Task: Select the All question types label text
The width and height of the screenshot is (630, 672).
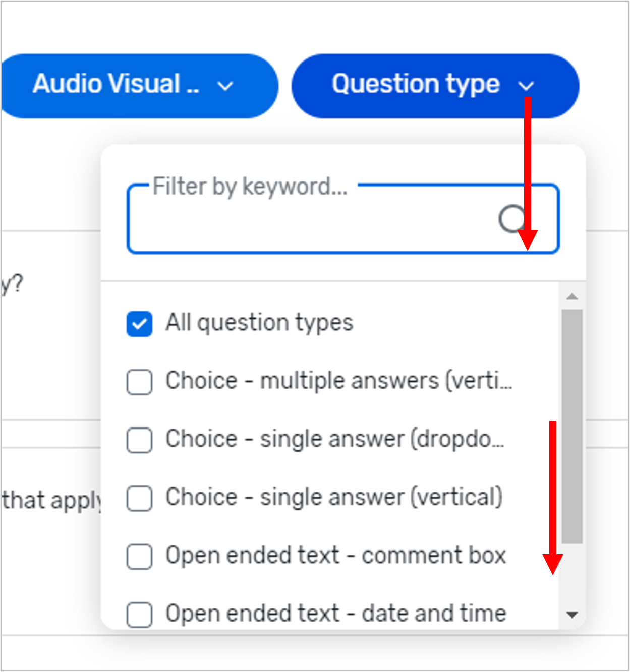Action: click(x=259, y=323)
